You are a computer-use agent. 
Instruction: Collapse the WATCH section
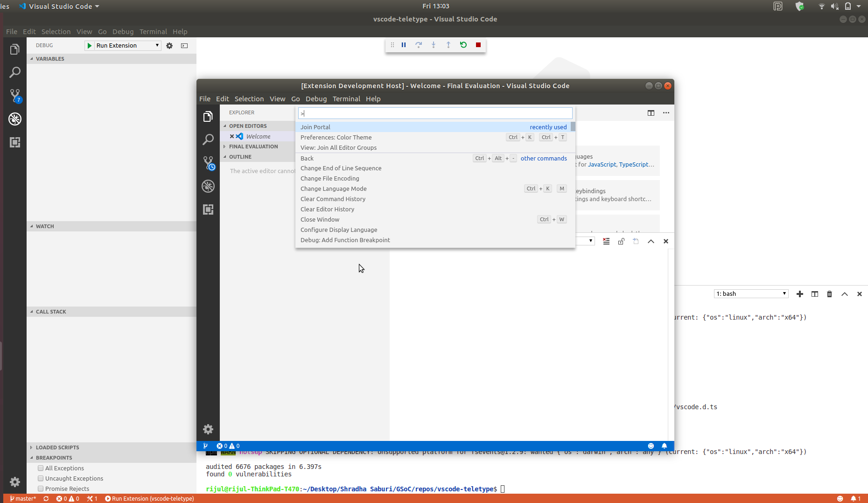(112, 226)
